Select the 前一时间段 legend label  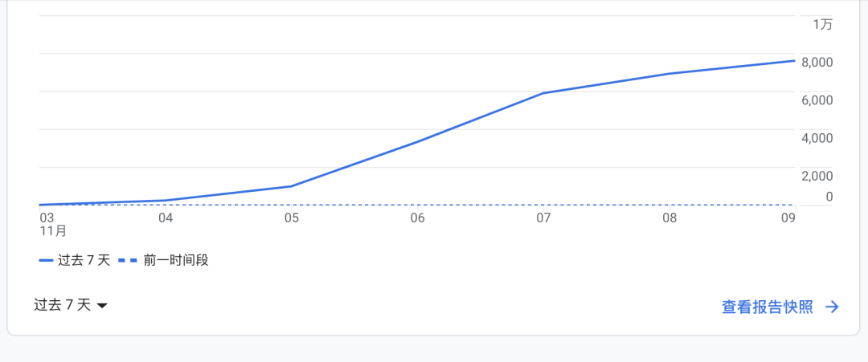(x=176, y=260)
